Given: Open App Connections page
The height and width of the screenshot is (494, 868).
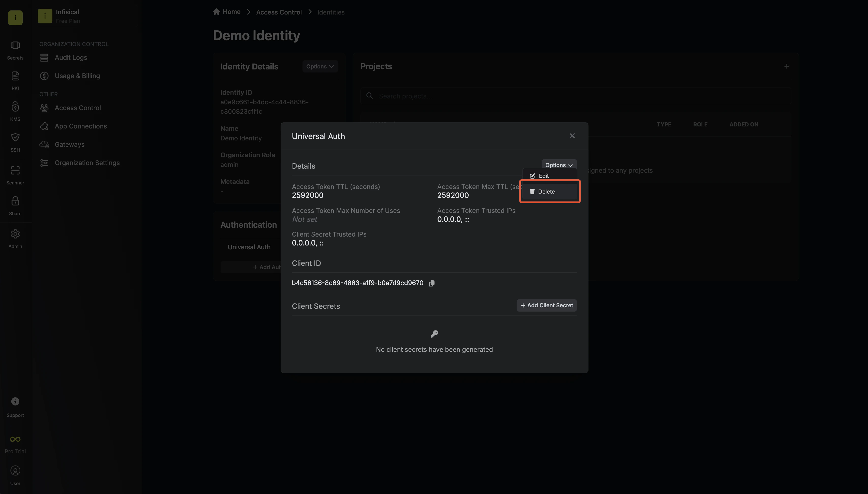Looking at the screenshot, I should [81, 126].
